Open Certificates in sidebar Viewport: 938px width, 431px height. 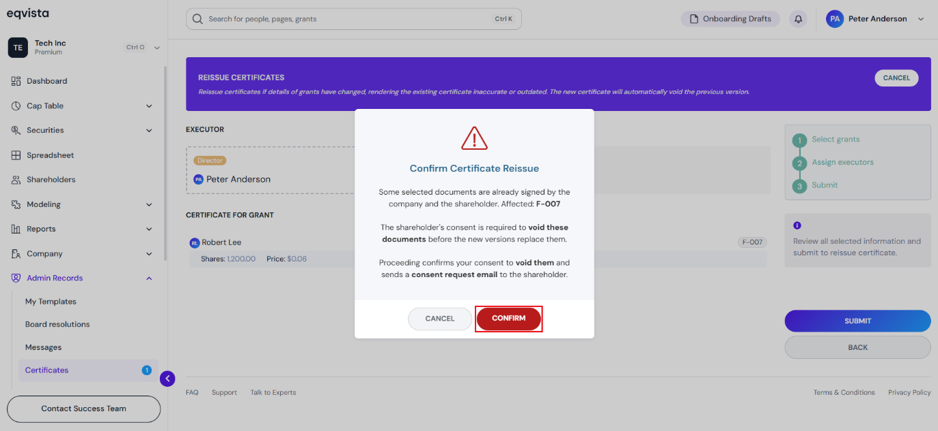[x=89, y=371]
